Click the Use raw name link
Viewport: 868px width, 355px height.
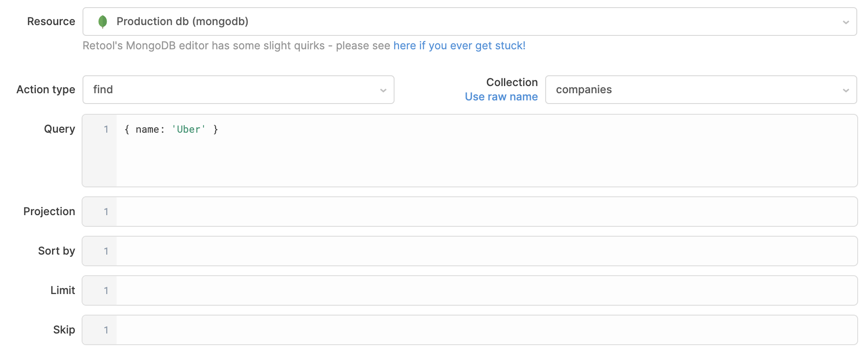click(501, 97)
